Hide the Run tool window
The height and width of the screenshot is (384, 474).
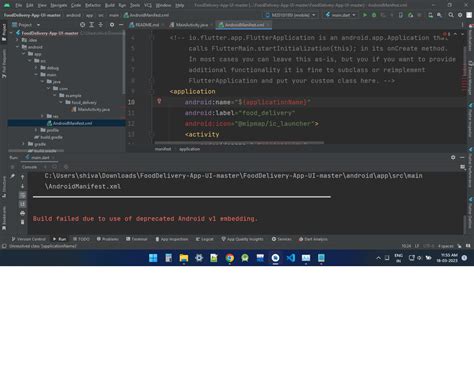coord(462,157)
